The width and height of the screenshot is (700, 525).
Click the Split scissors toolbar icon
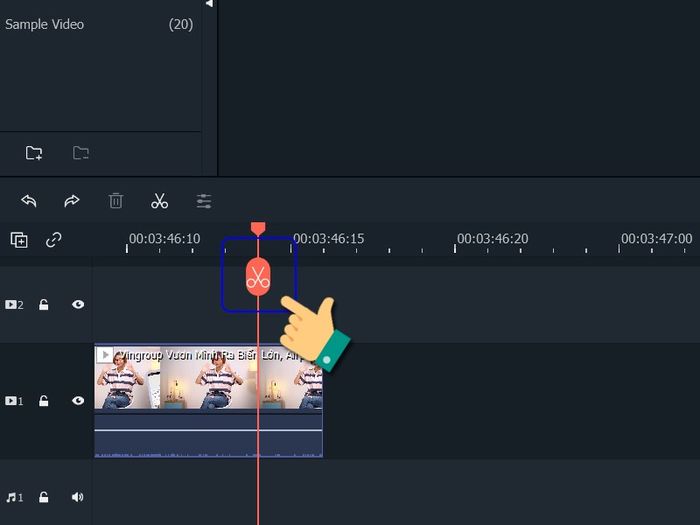159,200
